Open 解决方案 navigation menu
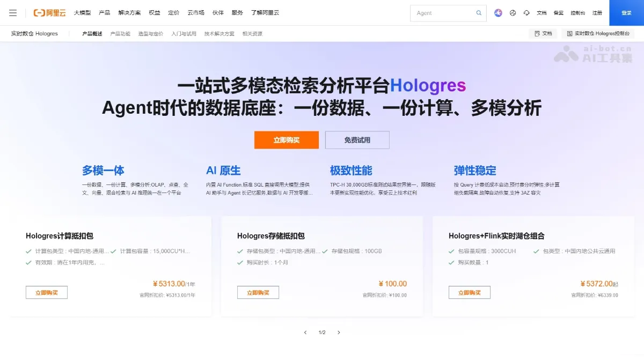The height and width of the screenshot is (362, 644). (x=129, y=13)
